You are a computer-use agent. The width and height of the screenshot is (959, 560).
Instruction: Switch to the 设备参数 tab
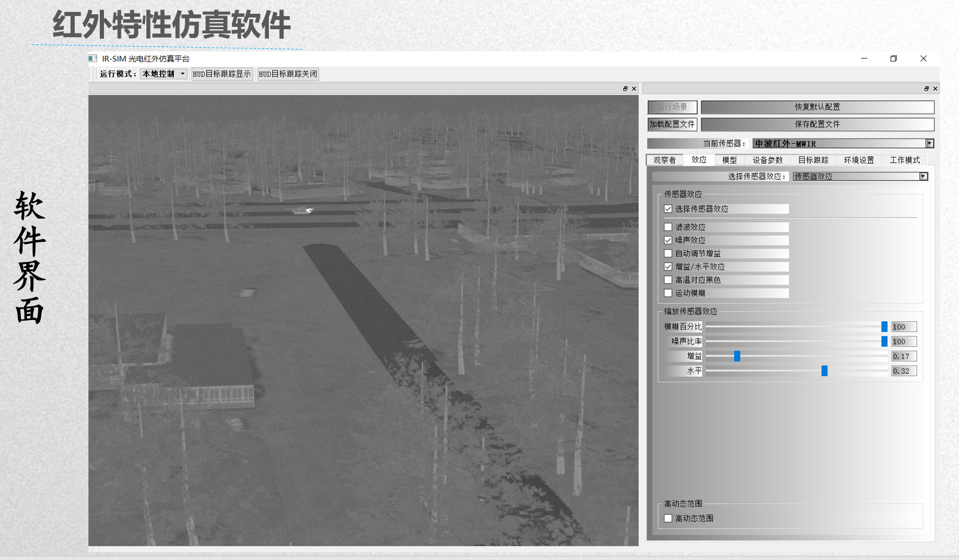(x=768, y=160)
